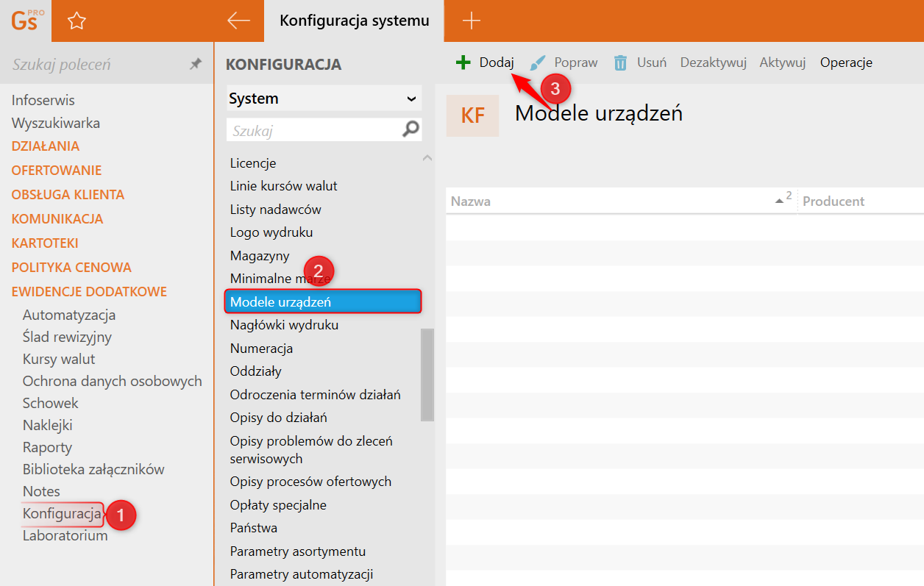Open Wyszukiwarka in sidebar
Image resolution: width=924 pixels, height=586 pixels.
56,123
